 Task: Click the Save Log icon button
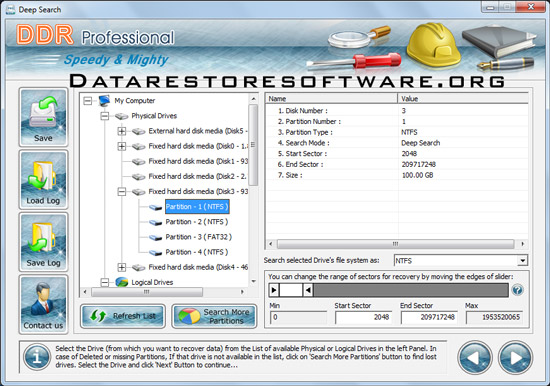(x=43, y=242)
